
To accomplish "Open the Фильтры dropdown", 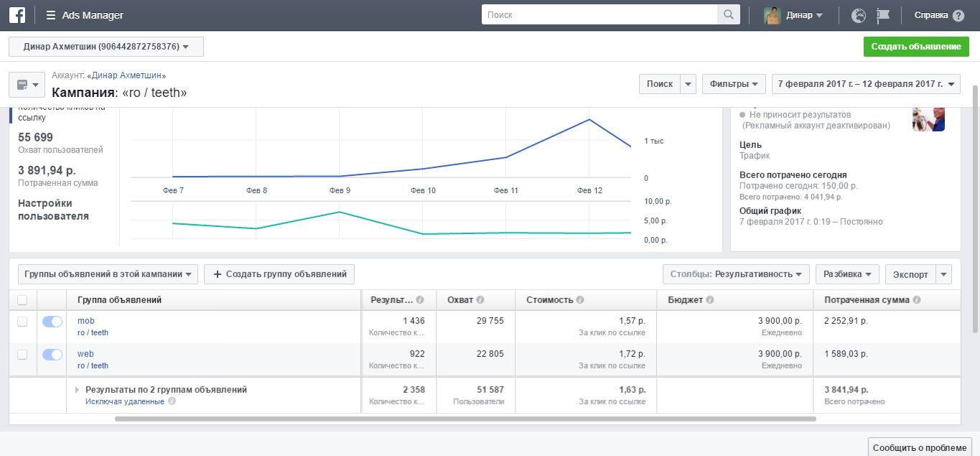I will coord(734,84).
